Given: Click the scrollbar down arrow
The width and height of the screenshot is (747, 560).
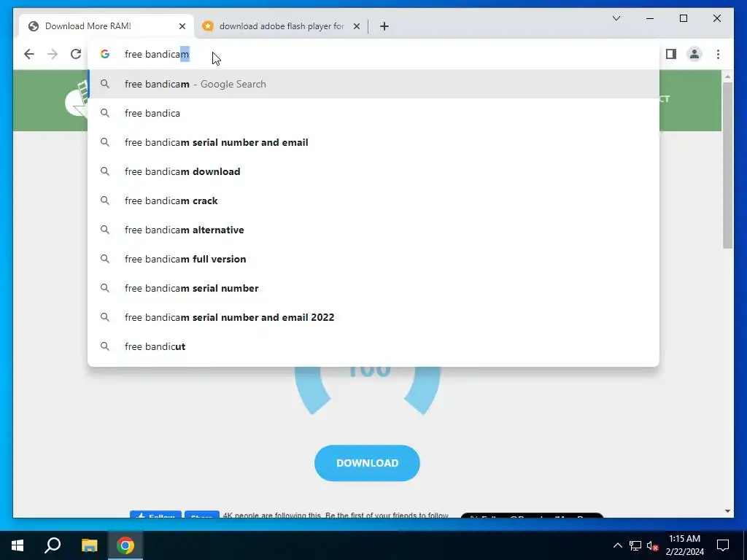Looking at the screenshot, I should (x=727, y=511).
